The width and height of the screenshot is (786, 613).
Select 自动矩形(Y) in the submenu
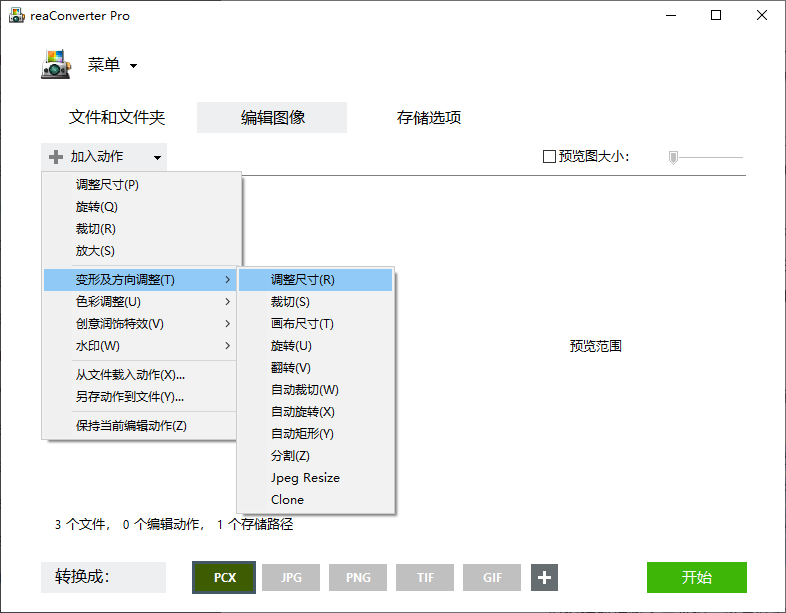tap(316, 434)
